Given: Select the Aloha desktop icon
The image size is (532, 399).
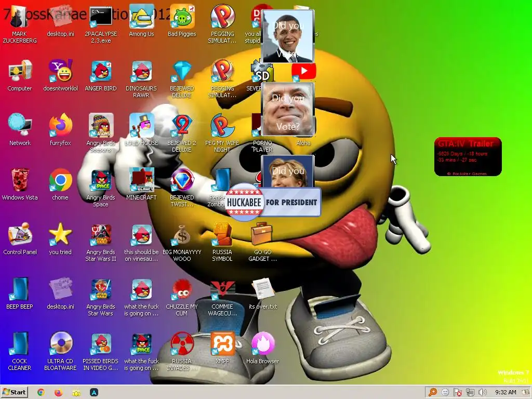Looking at the screenshot, I should click(303, 143).
